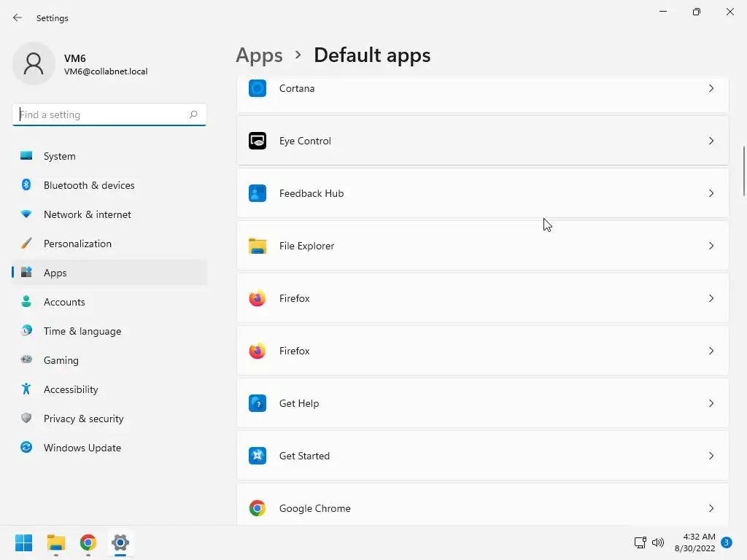Click the Google Chrome icon in app list
Viewport: 747px width, 560px height.
(258, 508)
